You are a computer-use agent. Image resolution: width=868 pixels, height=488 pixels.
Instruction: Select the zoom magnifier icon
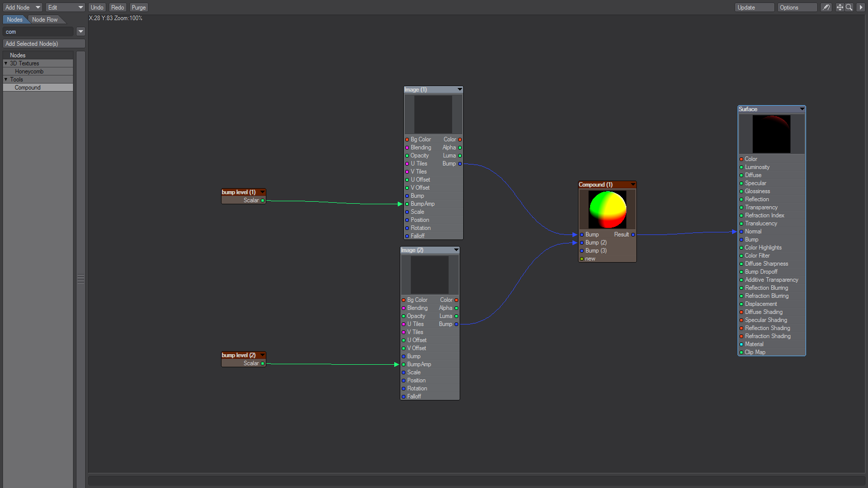[849, 8]
